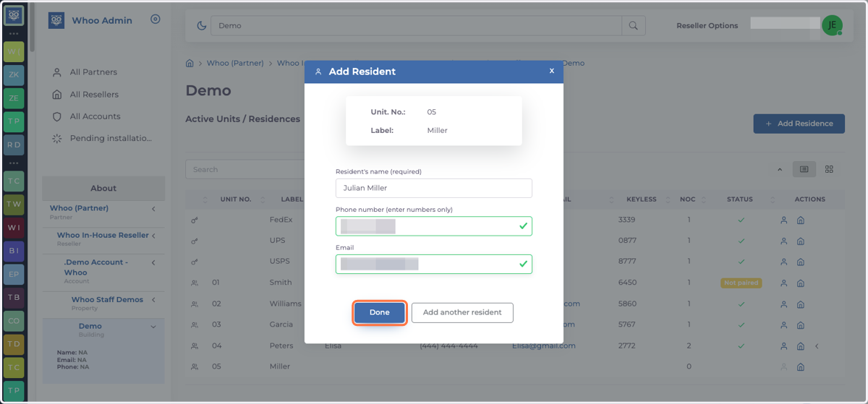Click resident icon on FedEx row
Viewport: 868px width, 404px height.
[783, 220]
